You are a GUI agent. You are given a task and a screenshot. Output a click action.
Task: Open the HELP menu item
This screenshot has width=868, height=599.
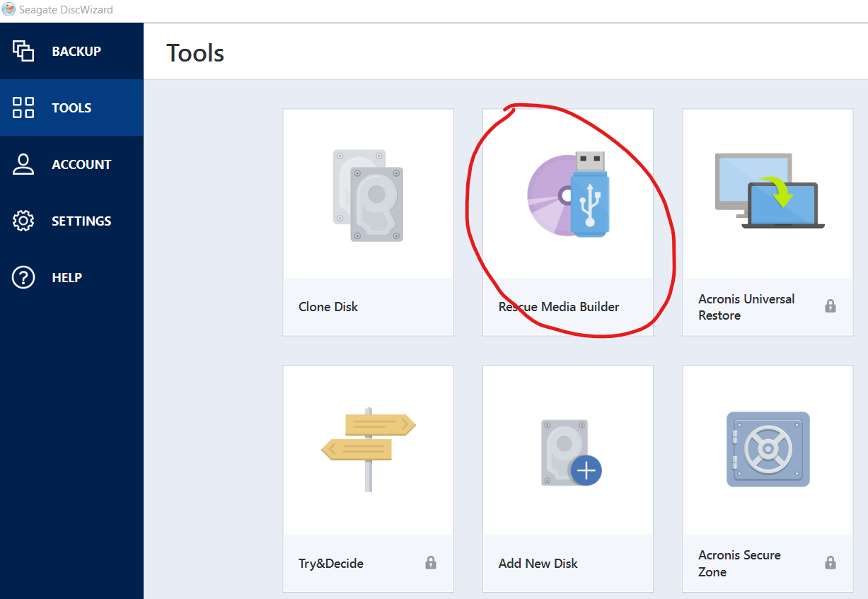[67, 277]
